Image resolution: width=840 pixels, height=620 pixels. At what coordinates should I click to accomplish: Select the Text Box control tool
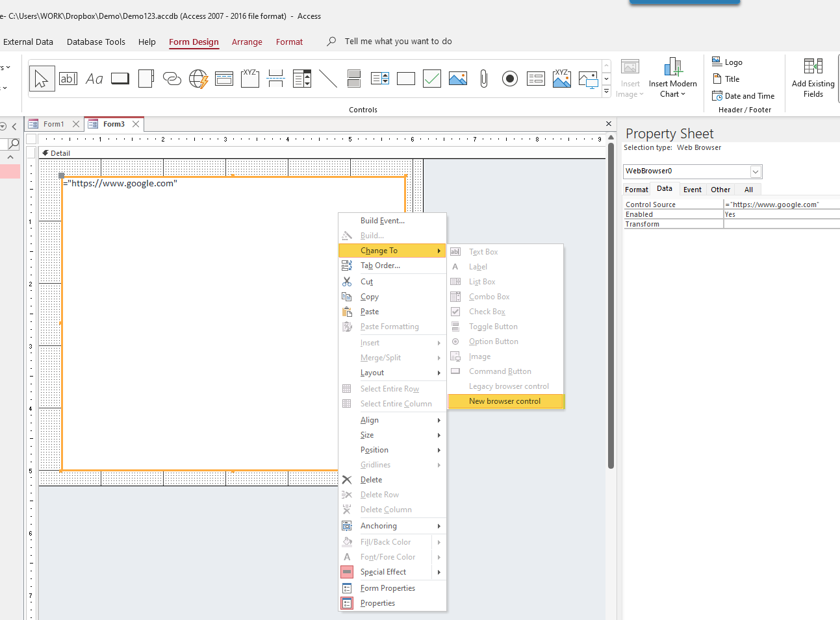pos(68,79)
